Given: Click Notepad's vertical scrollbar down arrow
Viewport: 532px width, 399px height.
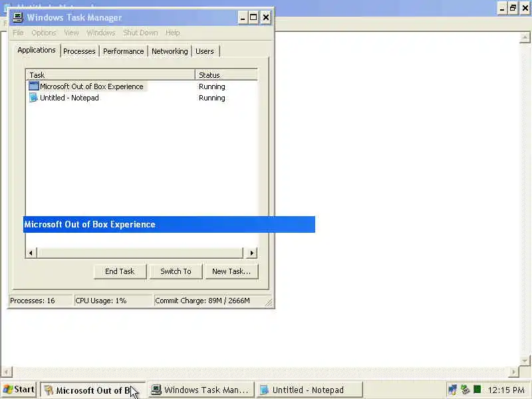Looking at the screenshot, I should [x=525, y=360].
